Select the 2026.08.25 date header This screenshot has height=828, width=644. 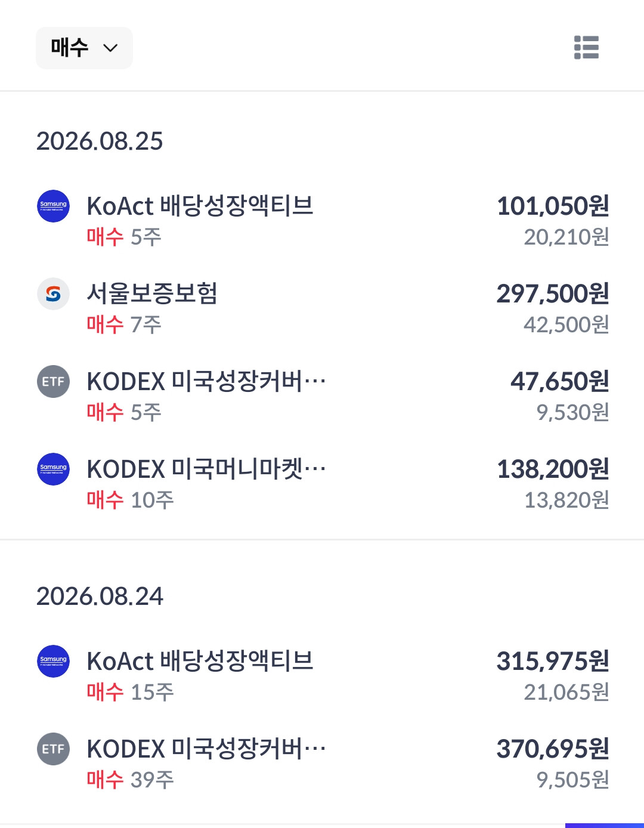click(100, 141)
